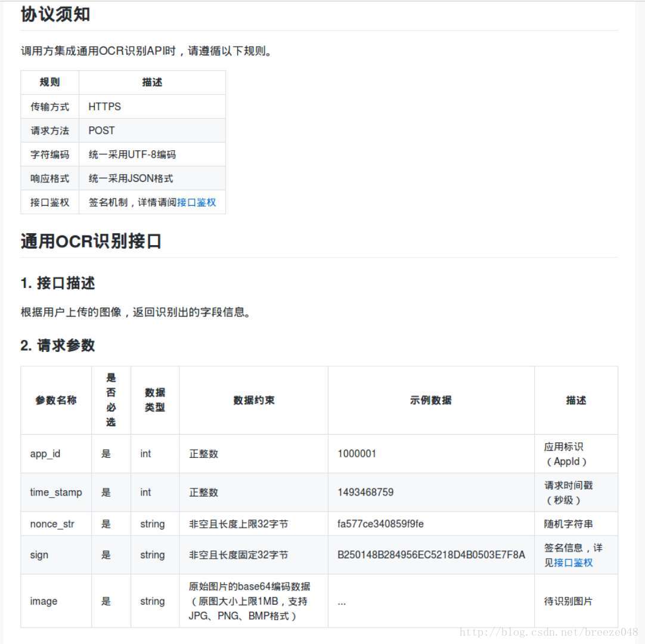Select the 传输方式 row label
This screenshot has height=644, width=645.
pyautogui.click(x=49, y=107)
